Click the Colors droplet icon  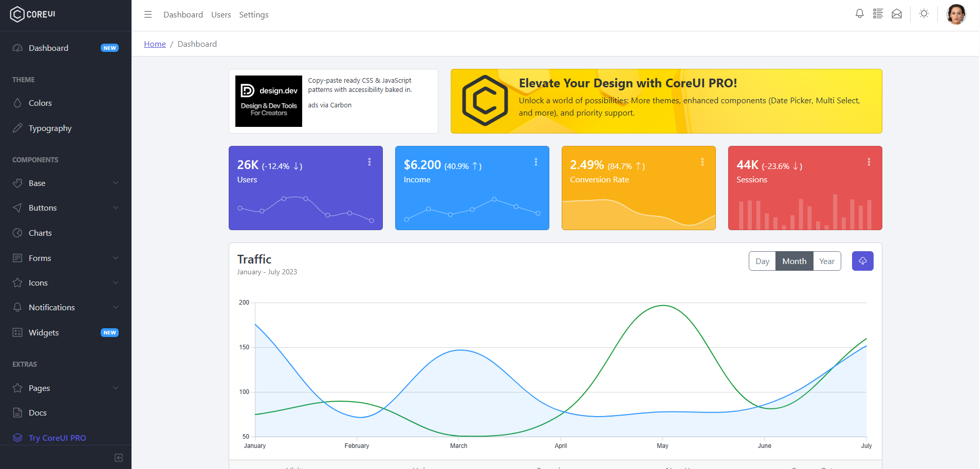pyautogui.click(x=17, y=103)
